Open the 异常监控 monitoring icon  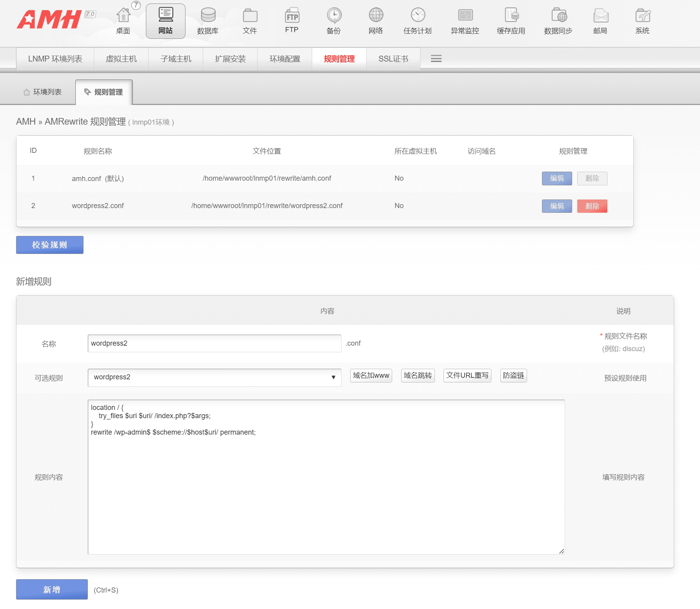(465, 20)
